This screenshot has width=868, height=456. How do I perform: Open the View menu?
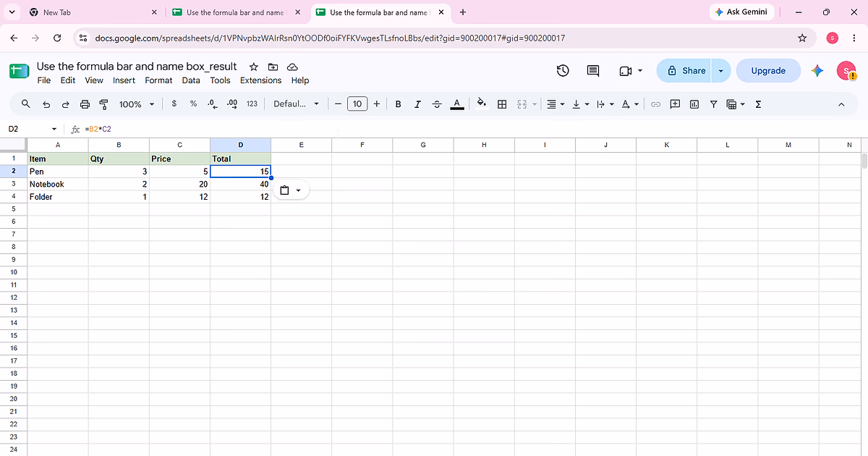(94, 80)
